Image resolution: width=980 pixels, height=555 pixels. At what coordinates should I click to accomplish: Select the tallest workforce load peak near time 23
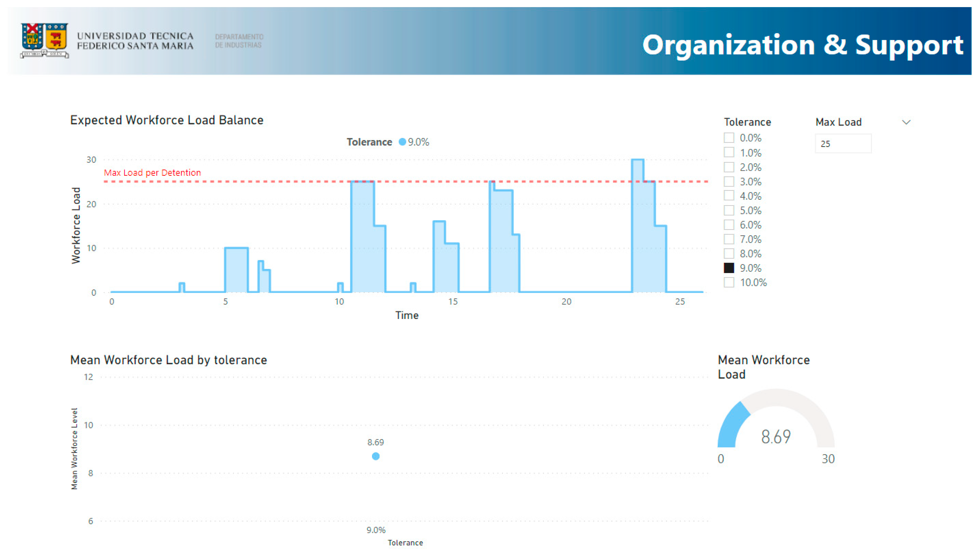[x=637, y=168]
